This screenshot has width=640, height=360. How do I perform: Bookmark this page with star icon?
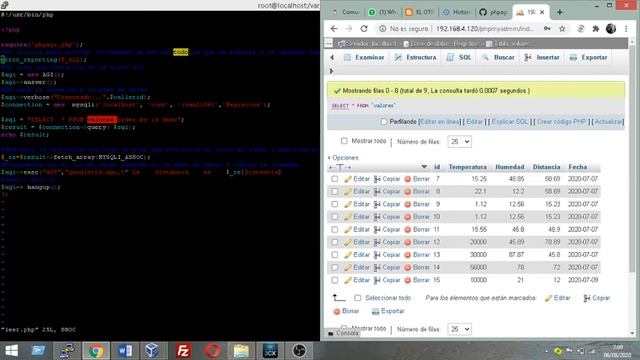(562, 29)
